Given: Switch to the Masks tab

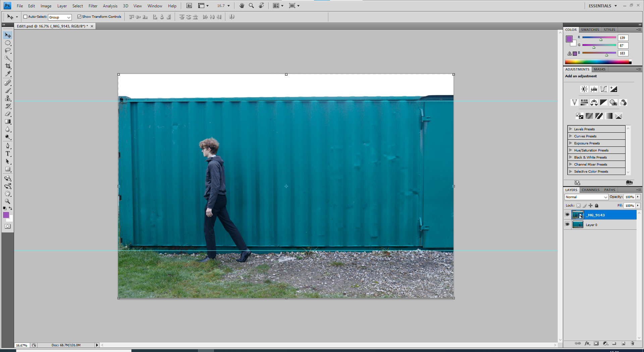Looking at the screenshot, I should pyautogui.click(x=599, y=69).
